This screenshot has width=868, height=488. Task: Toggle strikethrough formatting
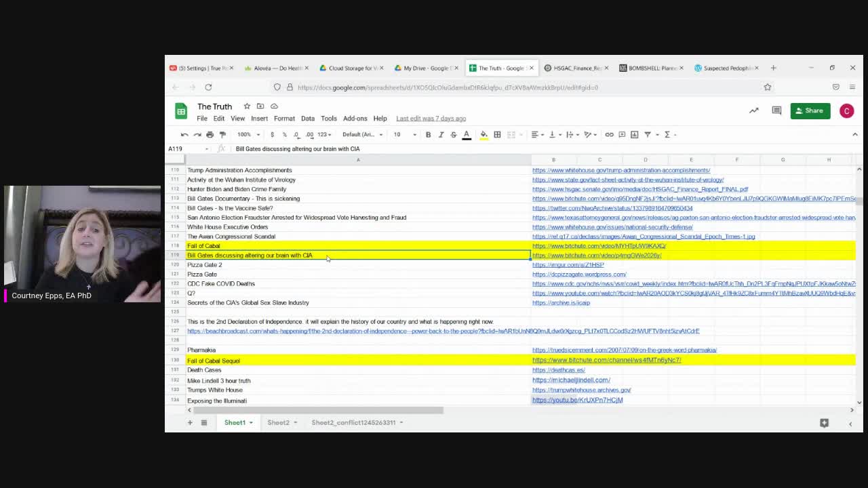point(454,134)
